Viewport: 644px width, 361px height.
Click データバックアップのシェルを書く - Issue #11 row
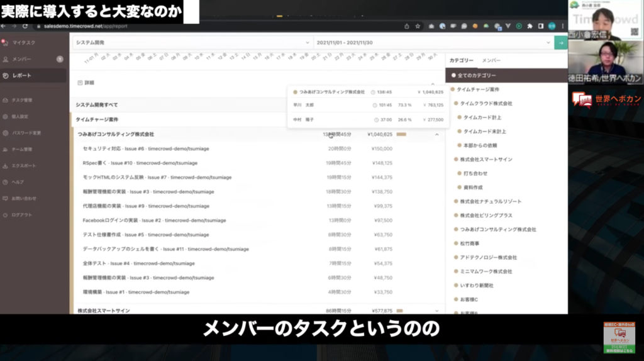pos(258,249)
